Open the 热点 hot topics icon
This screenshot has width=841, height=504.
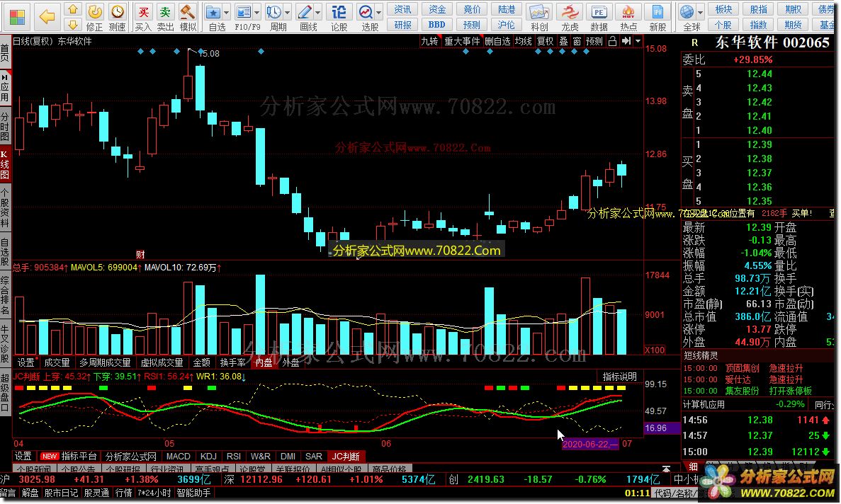628,17
